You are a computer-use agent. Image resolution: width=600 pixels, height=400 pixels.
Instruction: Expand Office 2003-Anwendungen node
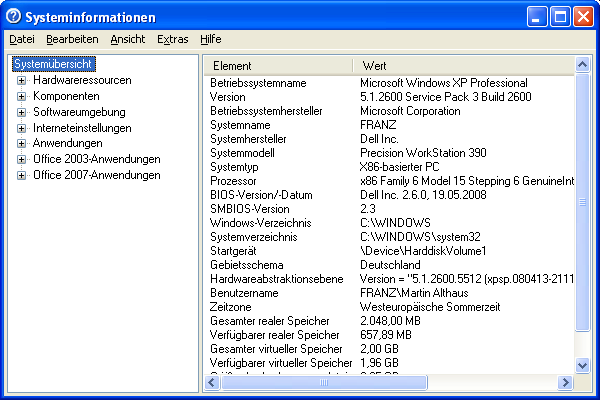pyautogui.click(x=21, y=159)
